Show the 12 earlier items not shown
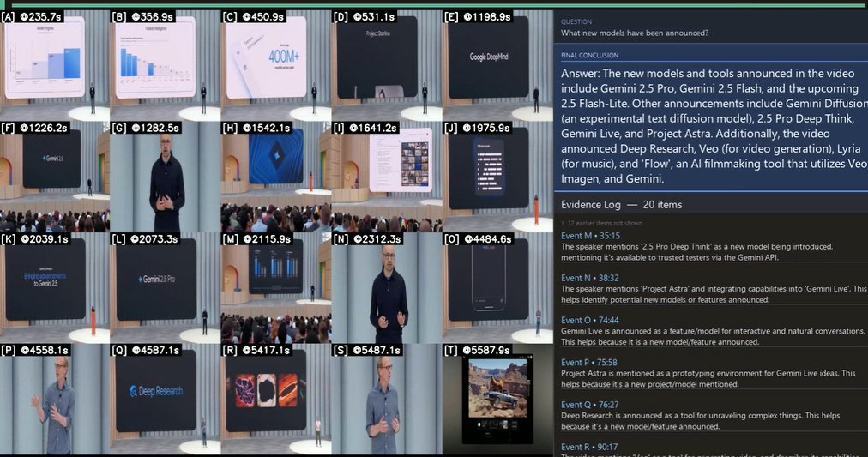868x457 pixels. pyautogui.click(x=602, y=224)
